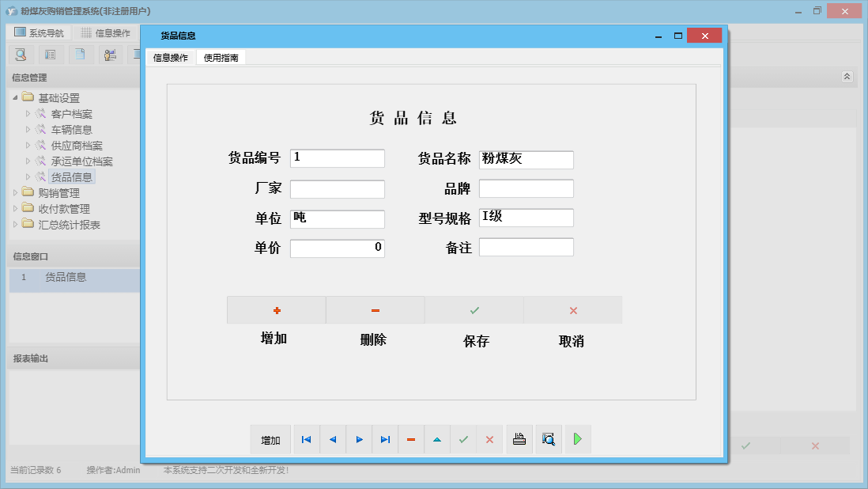
Task: Select the search magnifier icon in top toolbar
Action: (x=20, y=54)
